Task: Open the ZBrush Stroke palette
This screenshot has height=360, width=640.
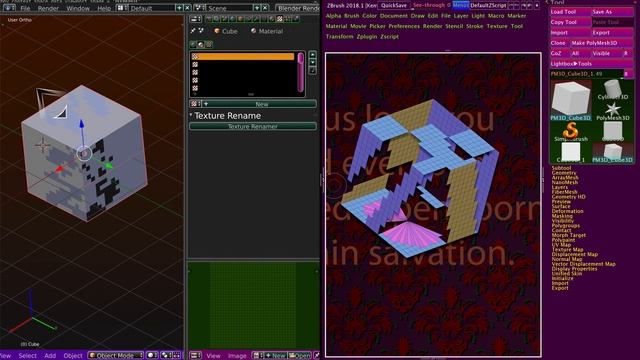Action: click(x=475, y=26)
